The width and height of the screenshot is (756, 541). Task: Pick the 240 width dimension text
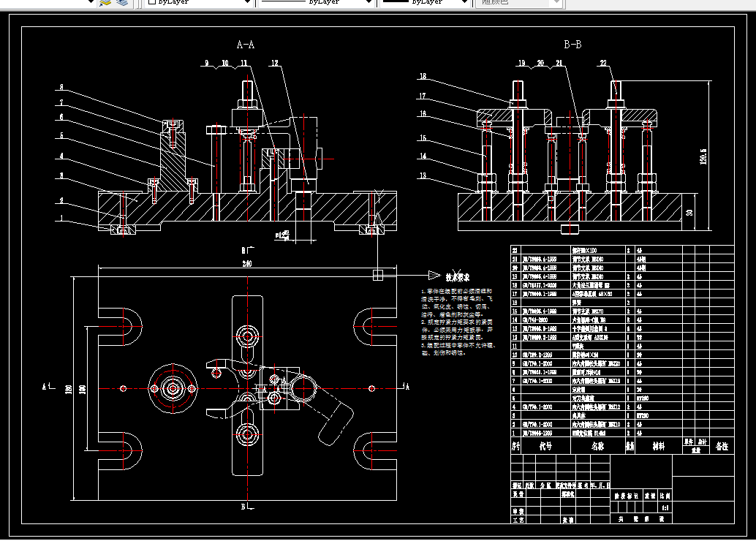pos(247,264)
